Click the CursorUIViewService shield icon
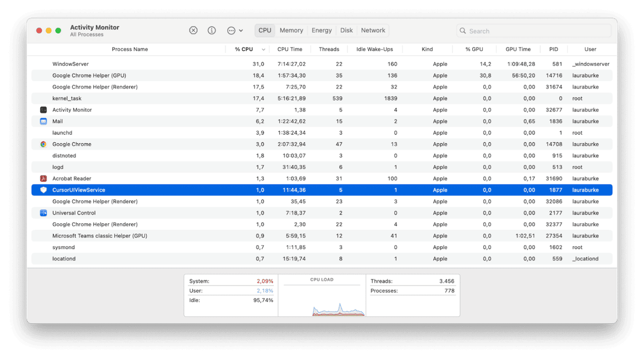Screen dimensions: 644x359 point(43,189)
